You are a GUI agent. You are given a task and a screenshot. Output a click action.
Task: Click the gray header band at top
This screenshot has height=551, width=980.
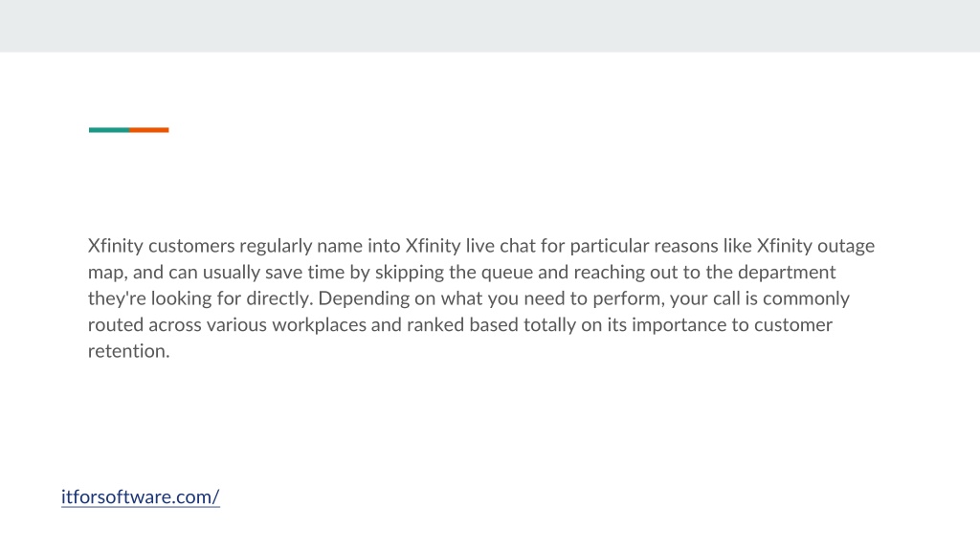490,26
